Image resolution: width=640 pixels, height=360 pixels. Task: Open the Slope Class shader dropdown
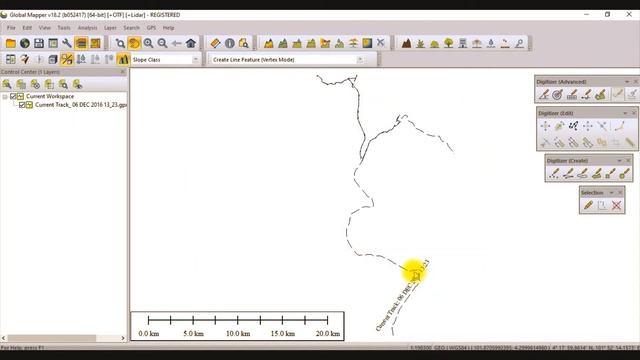195,60
